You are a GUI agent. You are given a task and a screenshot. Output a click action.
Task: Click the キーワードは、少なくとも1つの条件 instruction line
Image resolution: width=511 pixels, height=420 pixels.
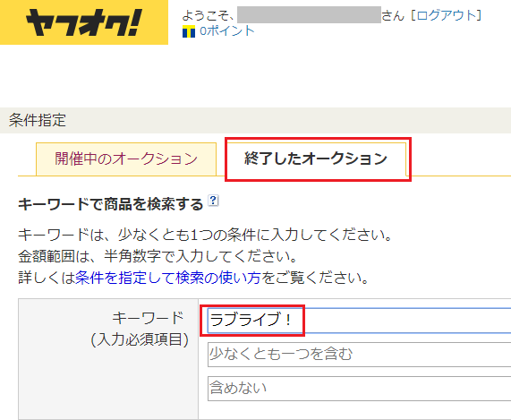coord(205,235)
